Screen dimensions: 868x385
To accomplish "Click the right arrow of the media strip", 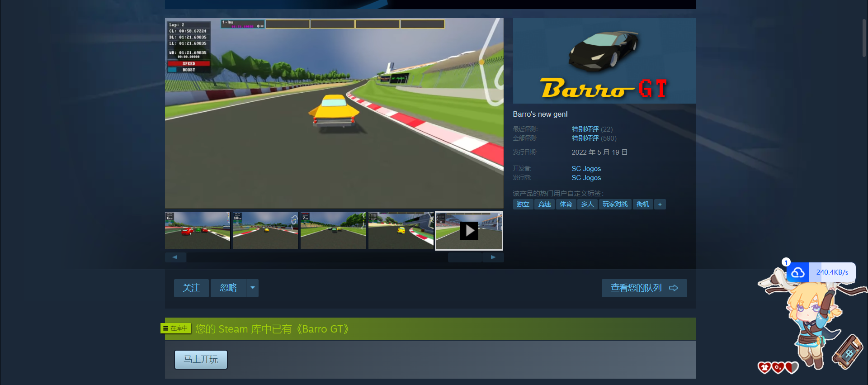I will coord(493,257).
